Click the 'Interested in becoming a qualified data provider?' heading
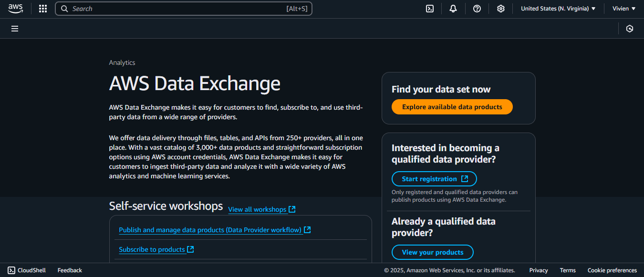Image resolution: width=644 pixels, height=277 pixels. pyautogui.click(x=446, y=154)
